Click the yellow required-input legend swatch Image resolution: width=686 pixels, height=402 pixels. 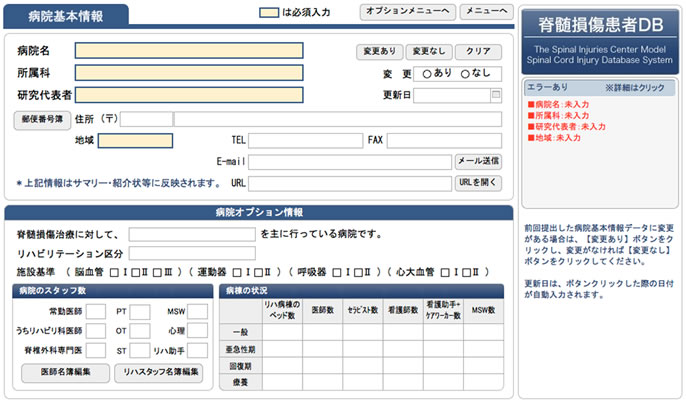pyautogui.click(x=269, y=13)
